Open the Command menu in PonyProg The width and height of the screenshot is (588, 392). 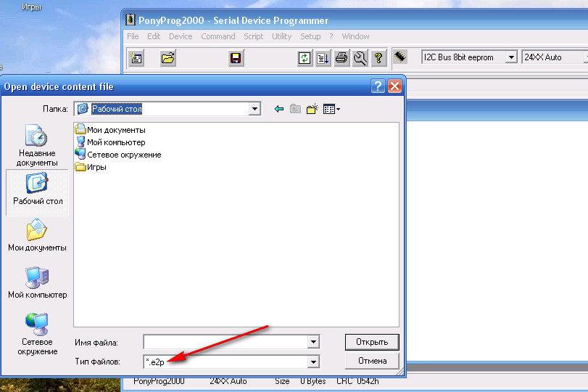tap(218, 36)
